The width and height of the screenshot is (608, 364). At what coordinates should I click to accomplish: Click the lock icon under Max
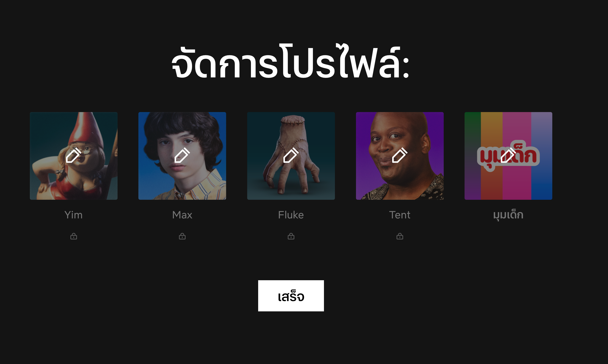click(x=182, y=236)
